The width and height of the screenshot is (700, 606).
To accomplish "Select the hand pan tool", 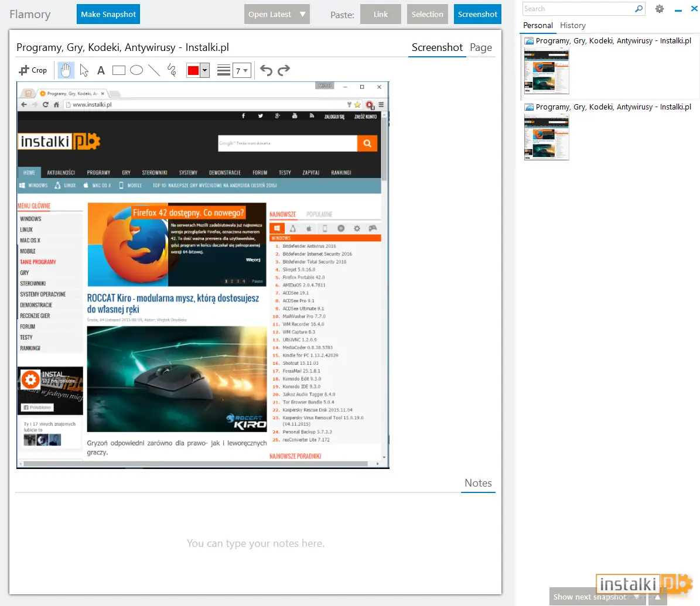I will pos(66,70).
